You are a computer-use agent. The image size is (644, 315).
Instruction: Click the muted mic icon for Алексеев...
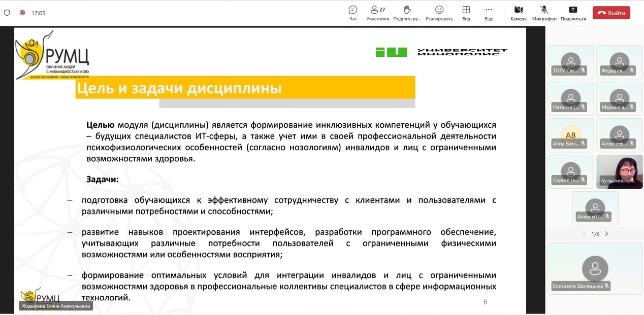tap(631, 144)
